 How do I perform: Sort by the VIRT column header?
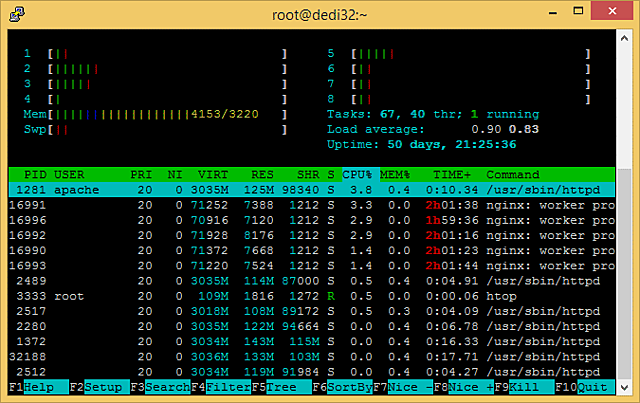(x=213, y=175)
